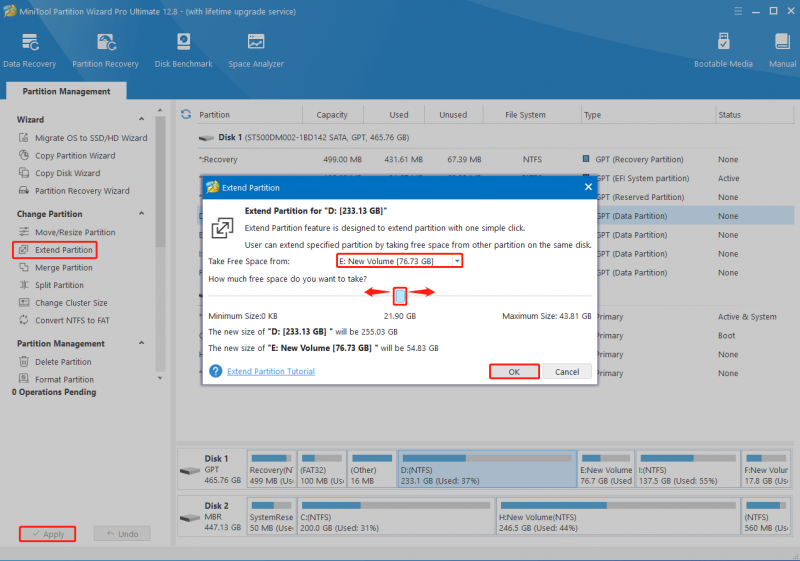Screen dimensions: 800x561
Task: Cancel the Extend Partition dialog
Action: tap(567, 371)
